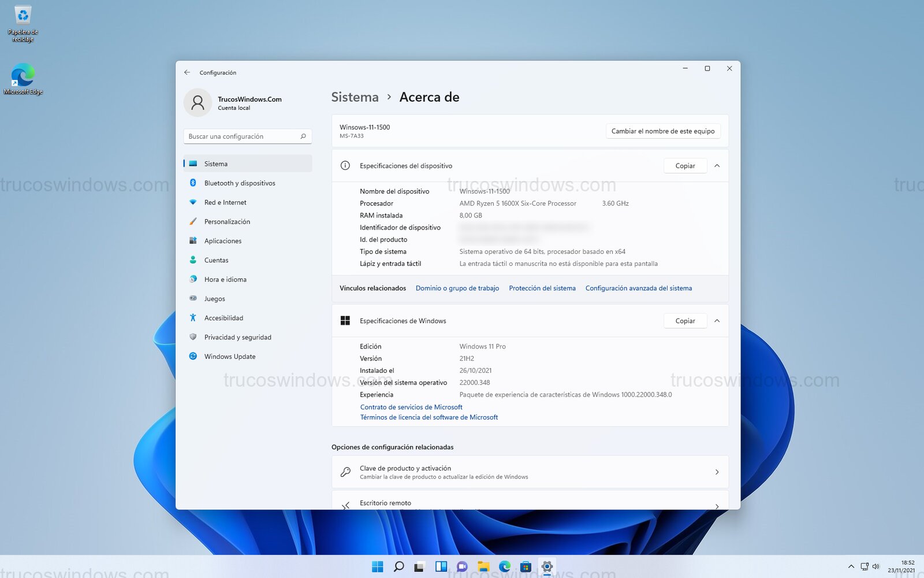The height and width of the screenshot is (578, 924).
Task: Open Search from the taskbar
Action: point(398,567)
